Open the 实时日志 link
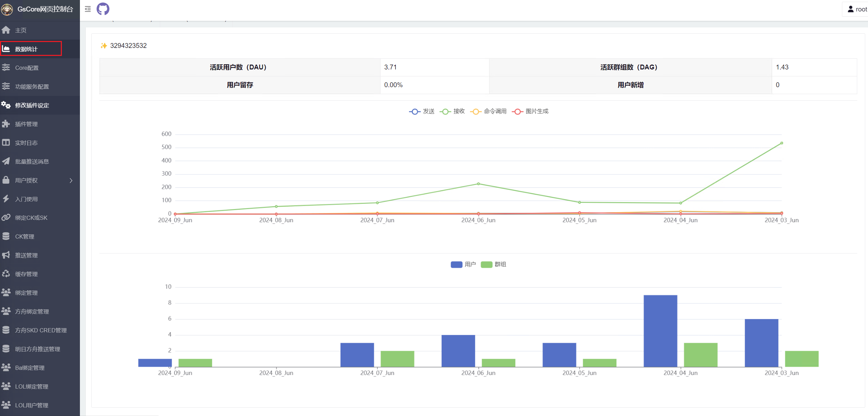The width and height of the screenshot is (868, 416). (40, 143)
